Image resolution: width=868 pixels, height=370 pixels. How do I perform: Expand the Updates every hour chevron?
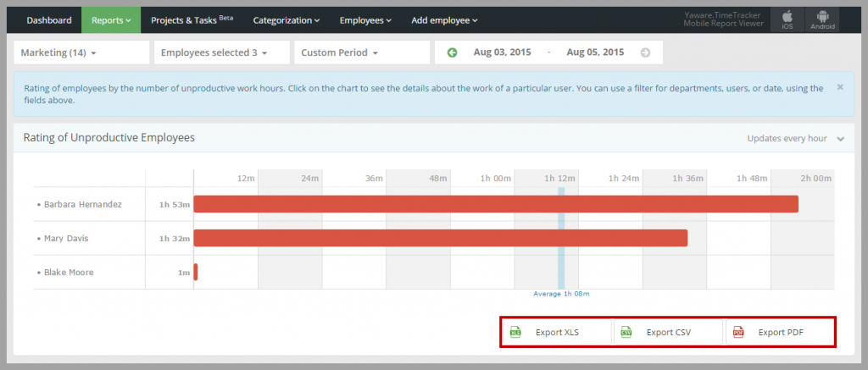[x=841, y=139]
